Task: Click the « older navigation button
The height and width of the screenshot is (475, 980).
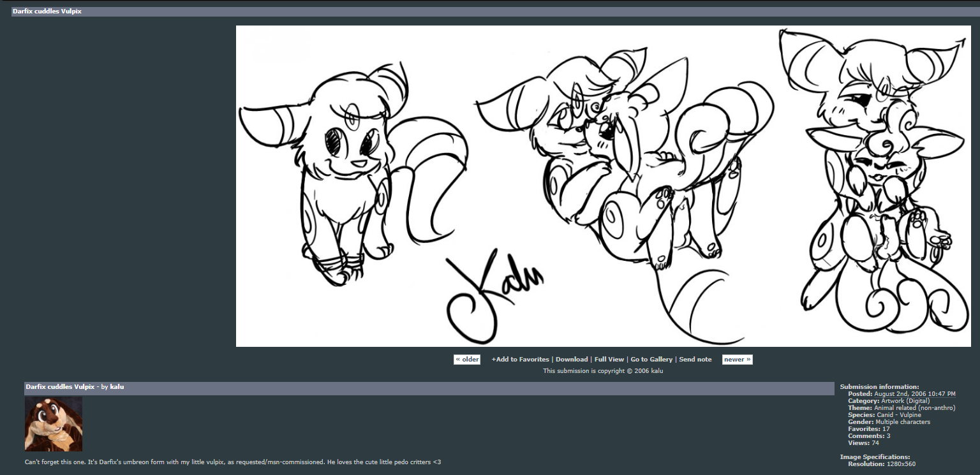Action: click(x=467, y=360)
